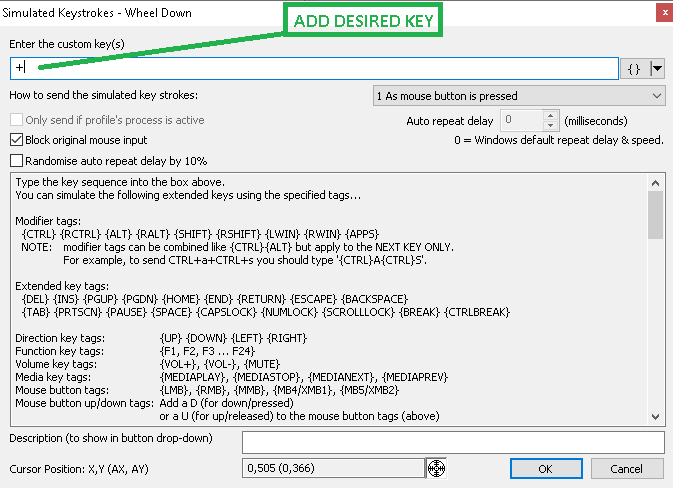Click the 'Direction key tags:' label
The height and width of the screenshot is (488, 673).
click(60, 338)
